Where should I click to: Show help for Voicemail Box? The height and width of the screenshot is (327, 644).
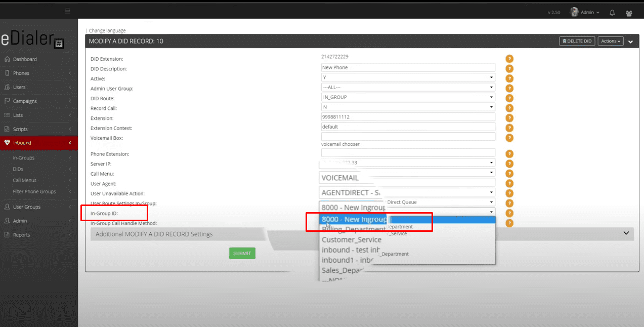pos(509,138)
